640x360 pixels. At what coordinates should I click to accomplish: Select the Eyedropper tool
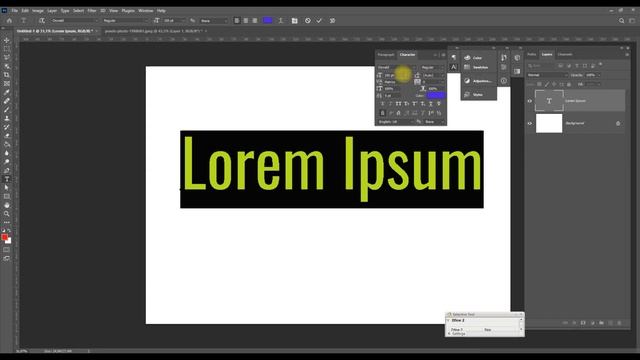[x=7, y=92]
